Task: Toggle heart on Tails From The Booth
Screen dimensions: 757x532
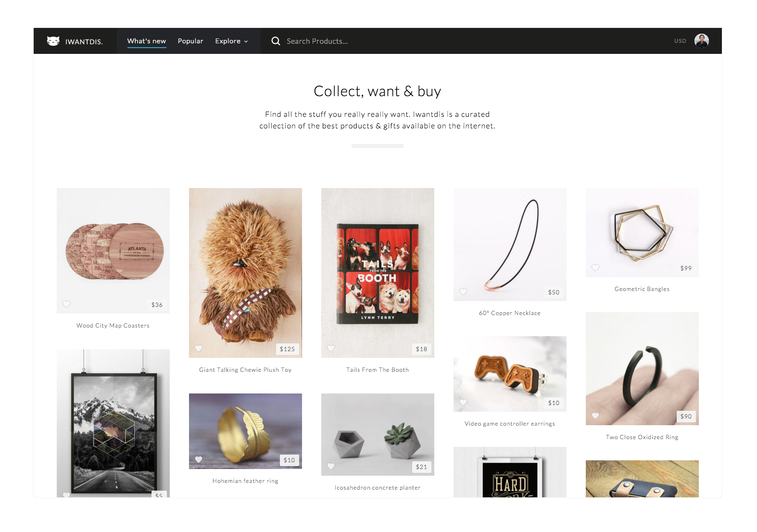Action: [331, 348]
